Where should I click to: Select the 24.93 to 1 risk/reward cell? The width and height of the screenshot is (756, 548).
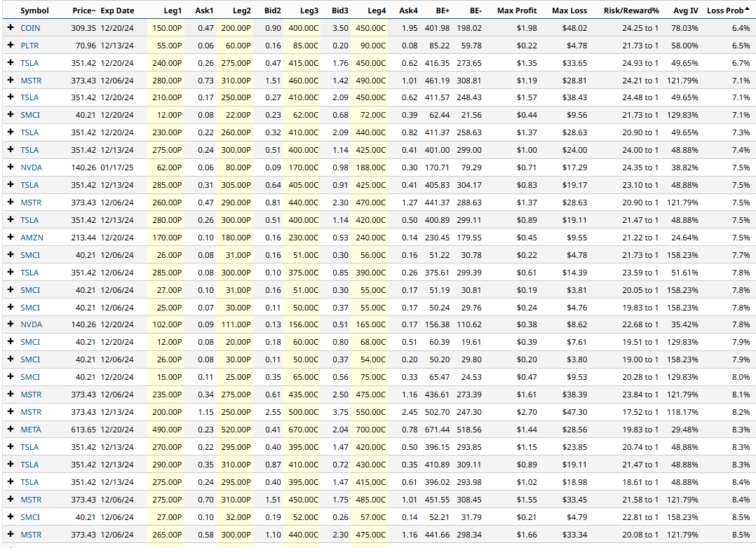point(640,62)
